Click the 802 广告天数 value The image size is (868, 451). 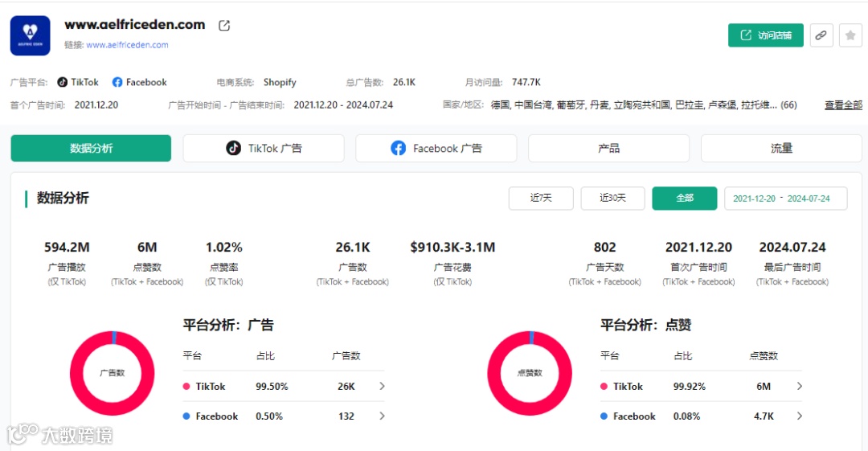click(604, 247)
